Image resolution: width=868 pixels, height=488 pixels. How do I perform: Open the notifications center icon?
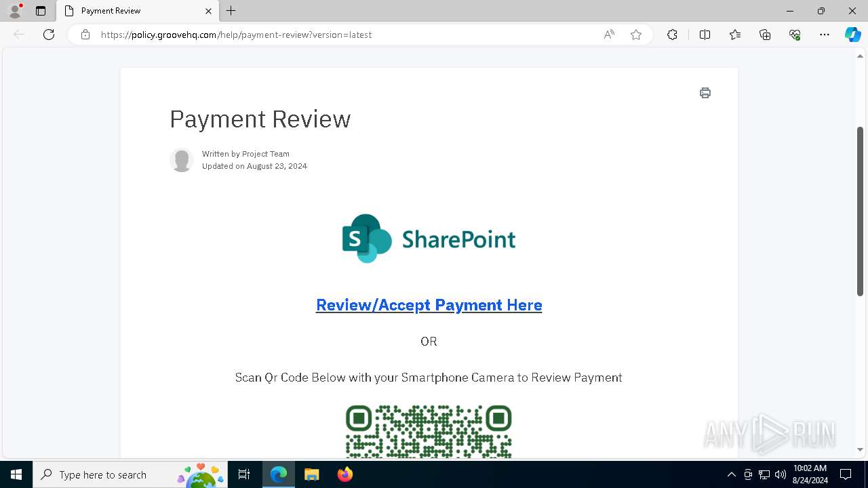pos(846,474)
